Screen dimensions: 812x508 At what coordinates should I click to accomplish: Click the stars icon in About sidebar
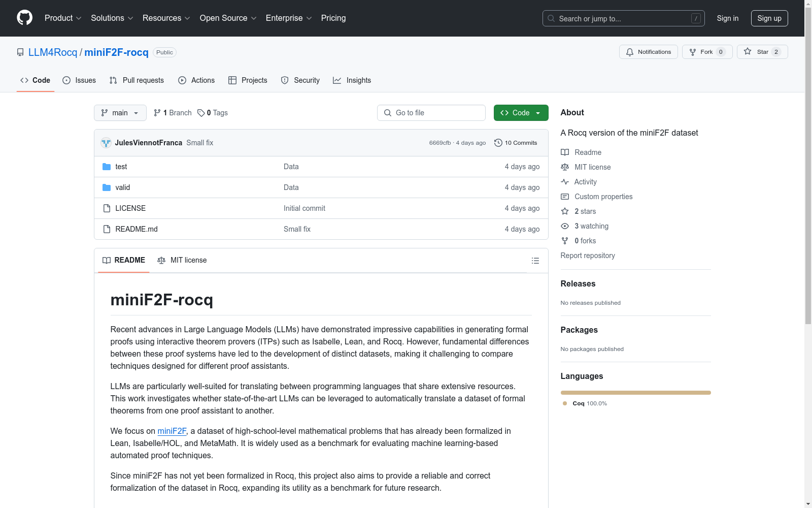[x=565, y=211]
